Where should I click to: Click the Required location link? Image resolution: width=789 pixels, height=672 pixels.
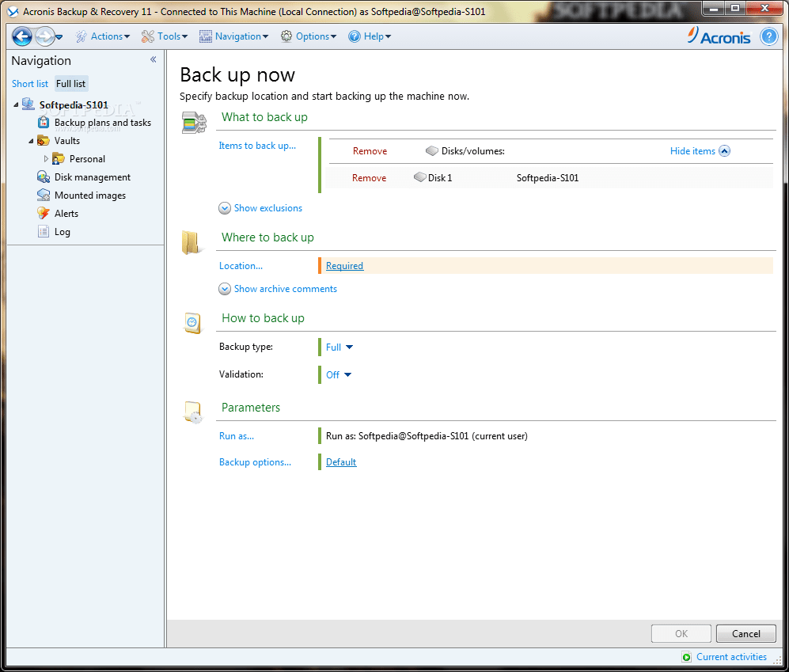click(343, 265)
